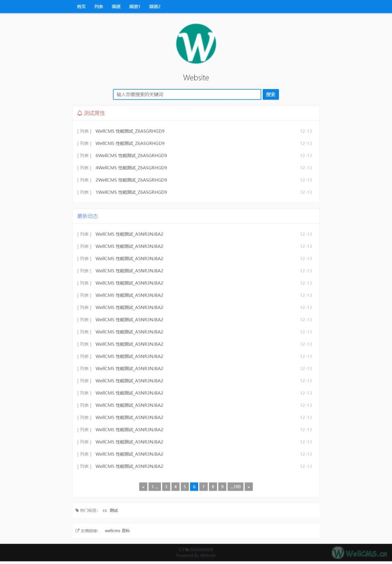Open article 6WellCMS 性能测试_Z6ASGRHGD9
392x564 pixels.
click(x=131, y=155)
